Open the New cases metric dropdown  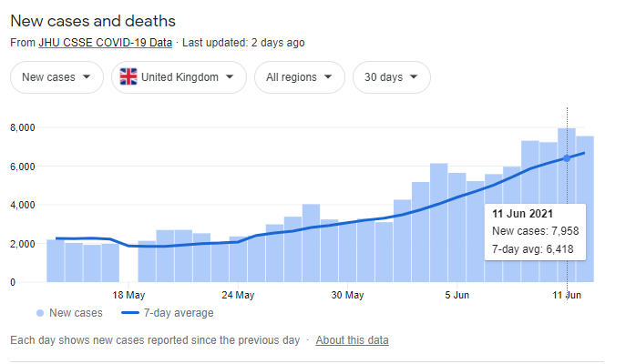(56, 77)
